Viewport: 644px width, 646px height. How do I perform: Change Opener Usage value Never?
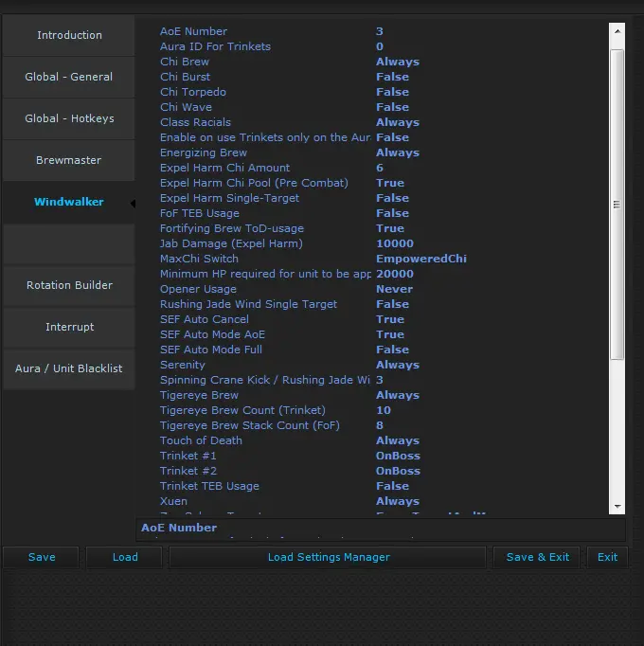394,289
